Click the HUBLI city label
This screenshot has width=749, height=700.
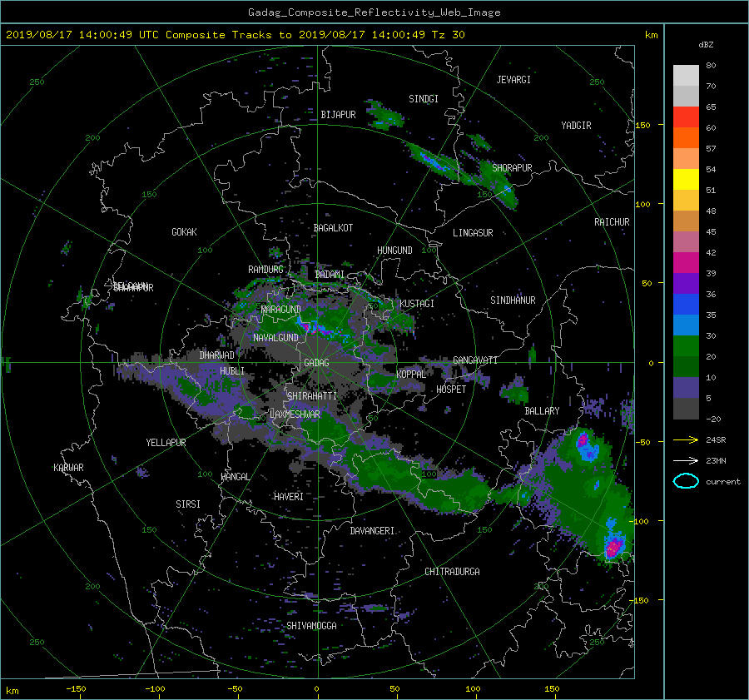231,371
